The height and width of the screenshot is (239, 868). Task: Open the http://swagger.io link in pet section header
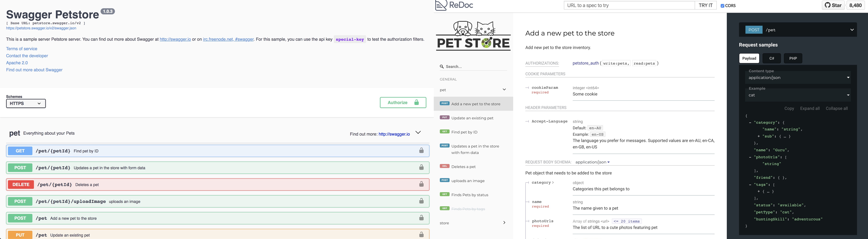(394, 134)
